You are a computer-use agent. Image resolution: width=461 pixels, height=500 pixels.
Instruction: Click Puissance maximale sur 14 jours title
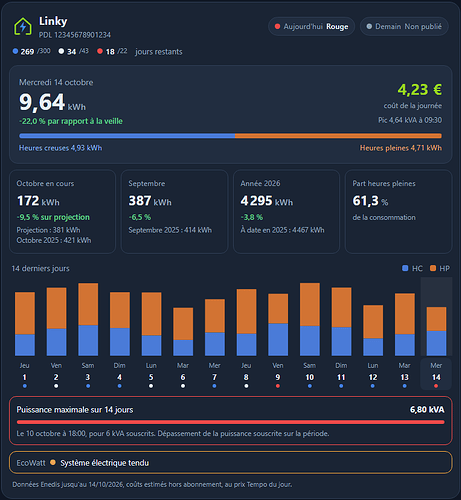pyautogui.click(x=75, y=410)
